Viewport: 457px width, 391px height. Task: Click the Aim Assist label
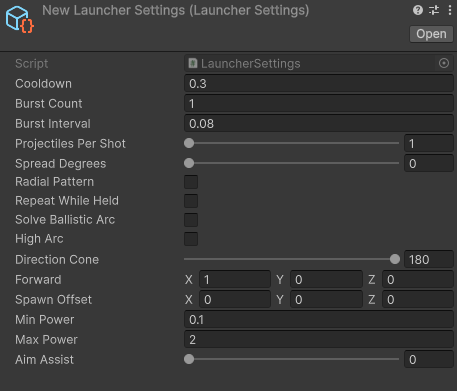[x=44, y=359]
